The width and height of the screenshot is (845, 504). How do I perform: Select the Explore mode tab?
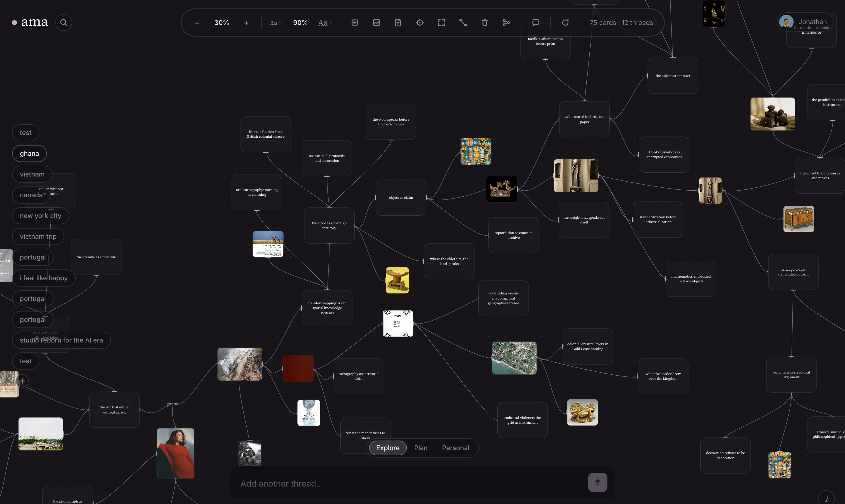(x=388, y=448)
